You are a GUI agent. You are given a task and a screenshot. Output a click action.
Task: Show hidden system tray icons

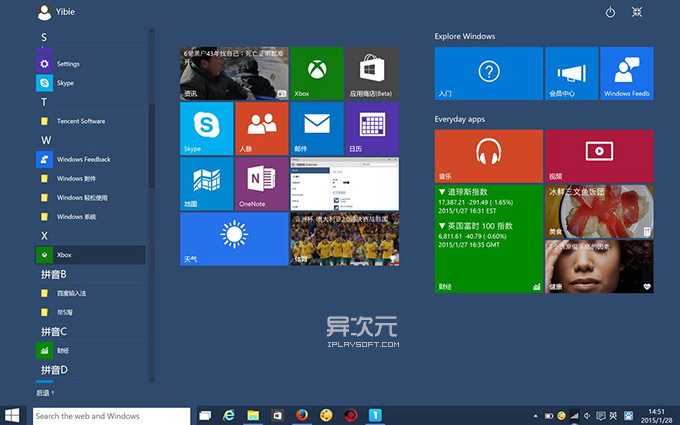pyautogui.click(x=536, y=416)
